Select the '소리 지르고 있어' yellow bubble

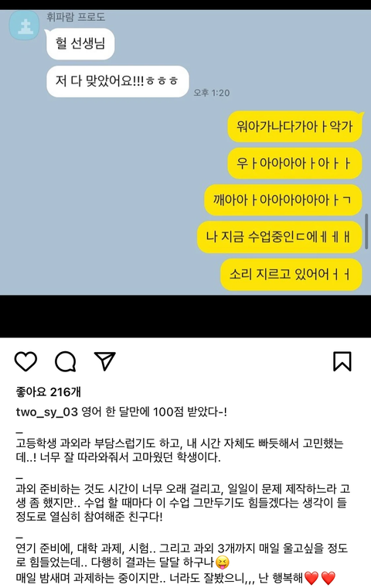pos(291,275)
